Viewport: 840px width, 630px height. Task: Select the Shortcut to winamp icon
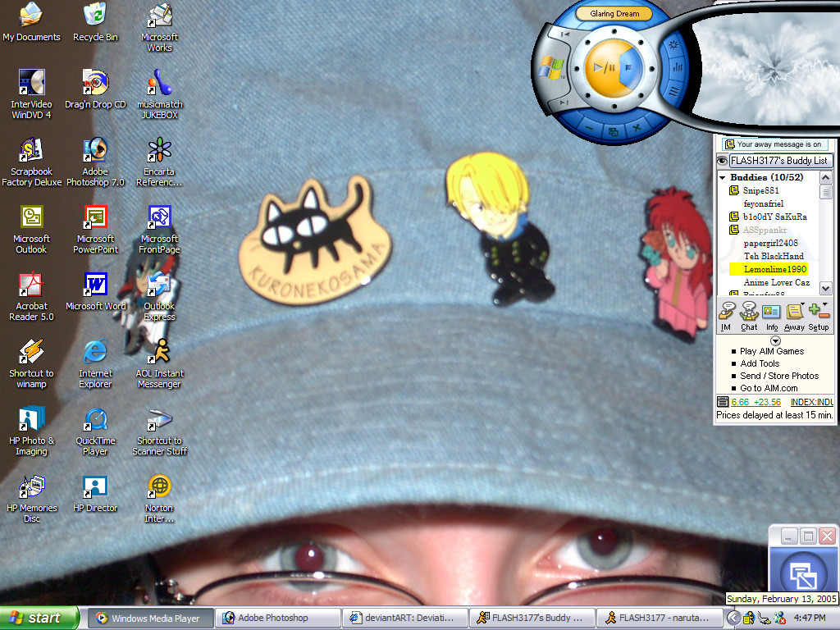pos(31,363)
